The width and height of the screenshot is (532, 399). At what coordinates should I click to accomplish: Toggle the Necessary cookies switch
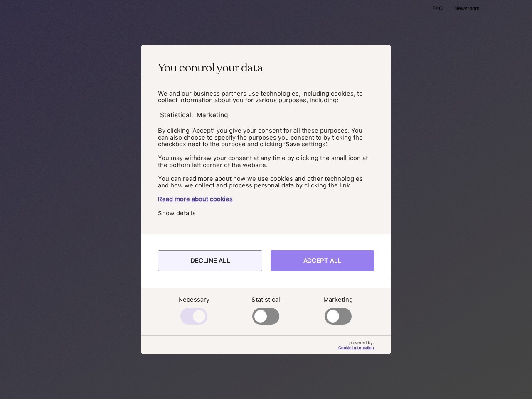pos(194,316)
